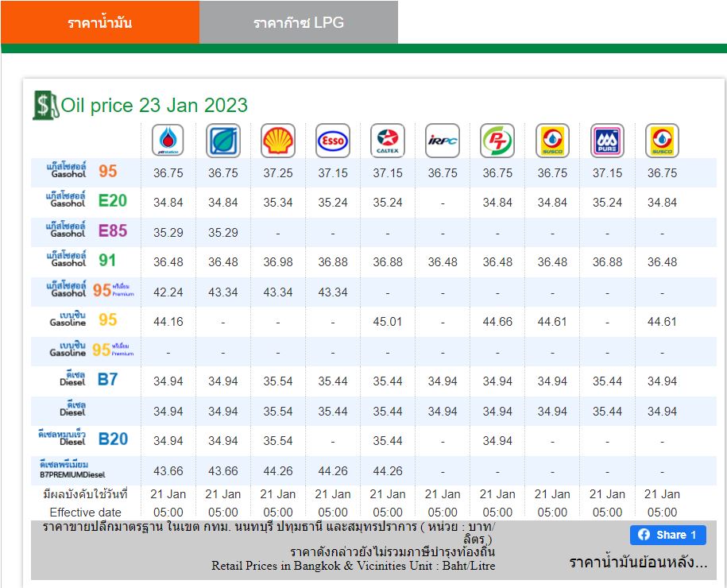Select the B7PREMIUMDiesel row label
Viewport: 727px width, 588px height.
click(x=72, y=470)
